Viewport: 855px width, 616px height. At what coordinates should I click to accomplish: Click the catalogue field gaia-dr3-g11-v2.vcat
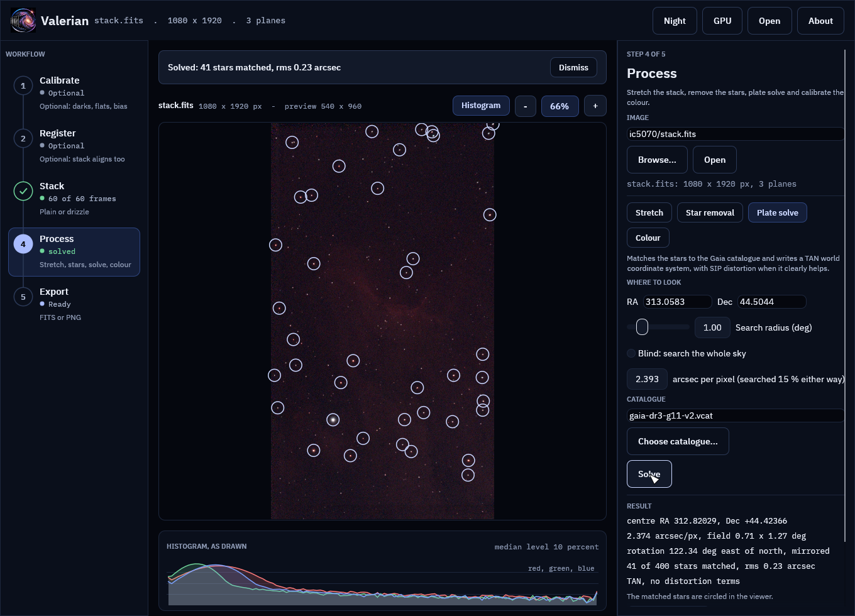[x=736, y=415]
